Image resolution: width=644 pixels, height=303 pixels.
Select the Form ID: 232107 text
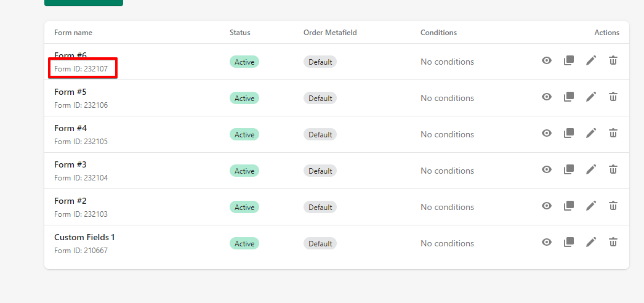tap(81, 69)
